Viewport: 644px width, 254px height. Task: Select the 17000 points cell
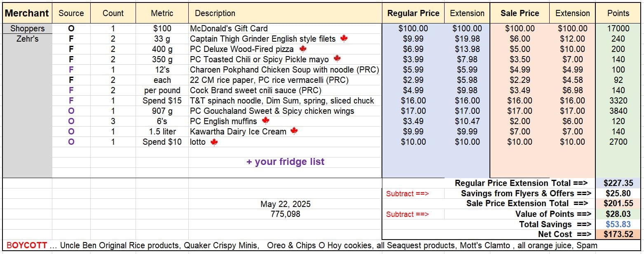[x=618, y=28]
